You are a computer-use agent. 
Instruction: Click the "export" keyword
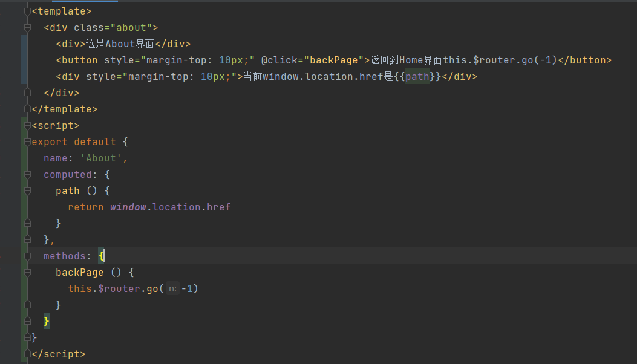point(50,141)
